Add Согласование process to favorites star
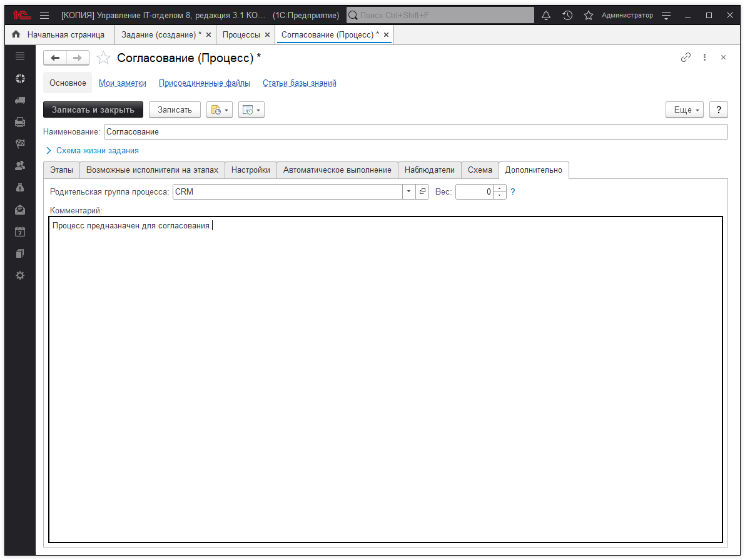This screenshot has height=560, width=745. click(104, 58)
